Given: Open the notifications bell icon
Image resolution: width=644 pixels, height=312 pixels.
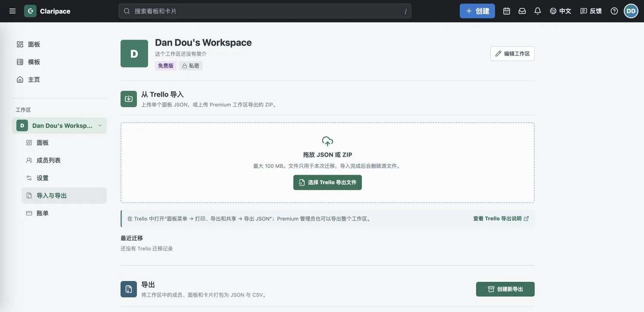Looking at the screenshot, I should 538,11.
